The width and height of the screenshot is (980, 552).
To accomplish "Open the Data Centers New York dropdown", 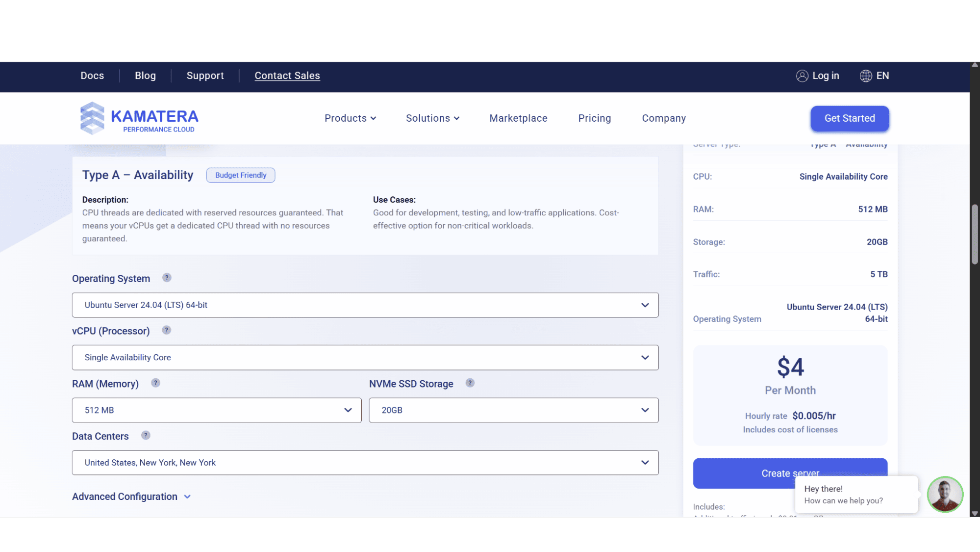I will click(x=365, y=463).
